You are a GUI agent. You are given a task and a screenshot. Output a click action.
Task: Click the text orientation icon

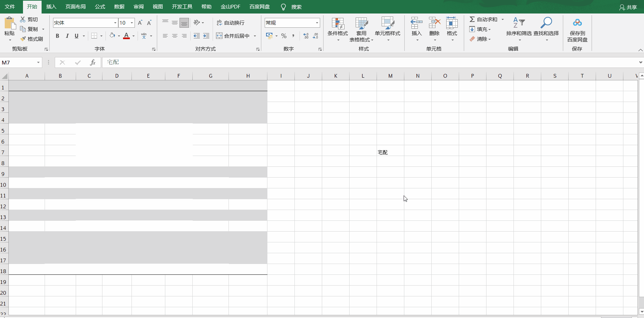(197, 23)
